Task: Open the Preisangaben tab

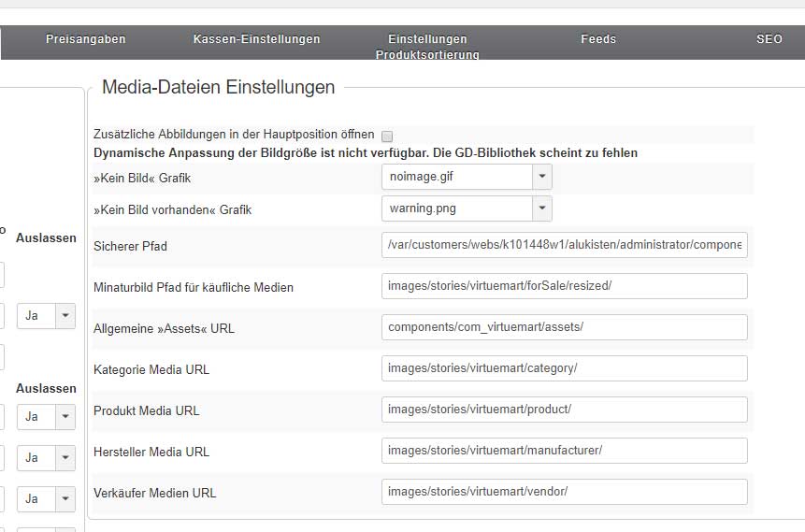Action: click(x=85, y=39)
